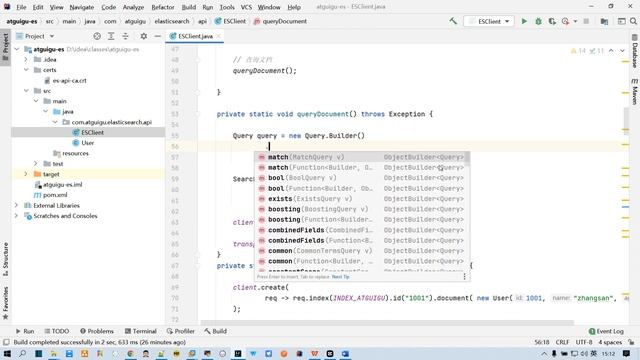Select boosting(BoostingQuery v) completion item
This screenshot has width=640, height=360.
click(x=362, y=209)
